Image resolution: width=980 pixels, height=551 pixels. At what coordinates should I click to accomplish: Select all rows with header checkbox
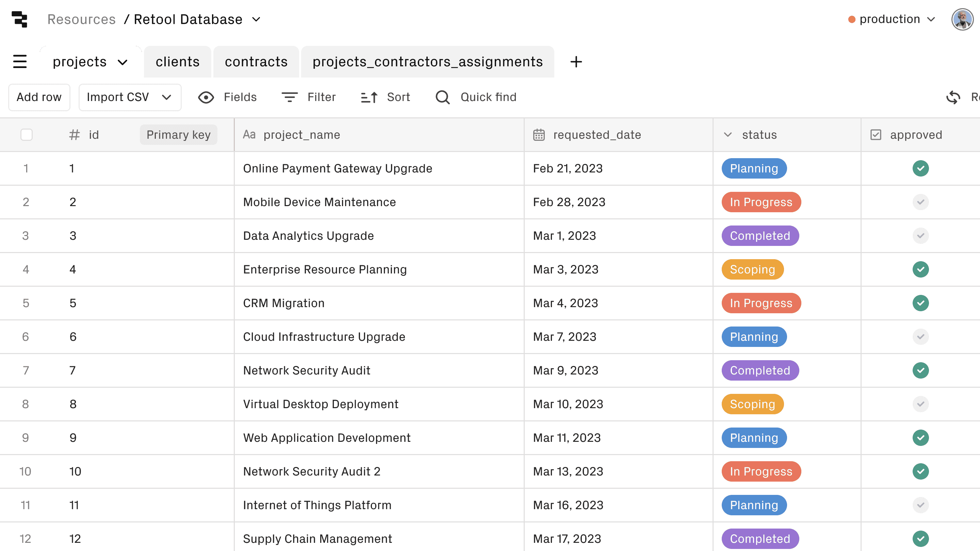click(26, 135)
